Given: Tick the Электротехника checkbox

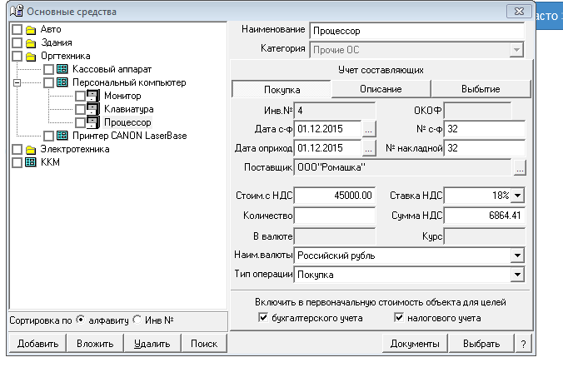Looking at the screenshot, I should (x=17, y=149).
